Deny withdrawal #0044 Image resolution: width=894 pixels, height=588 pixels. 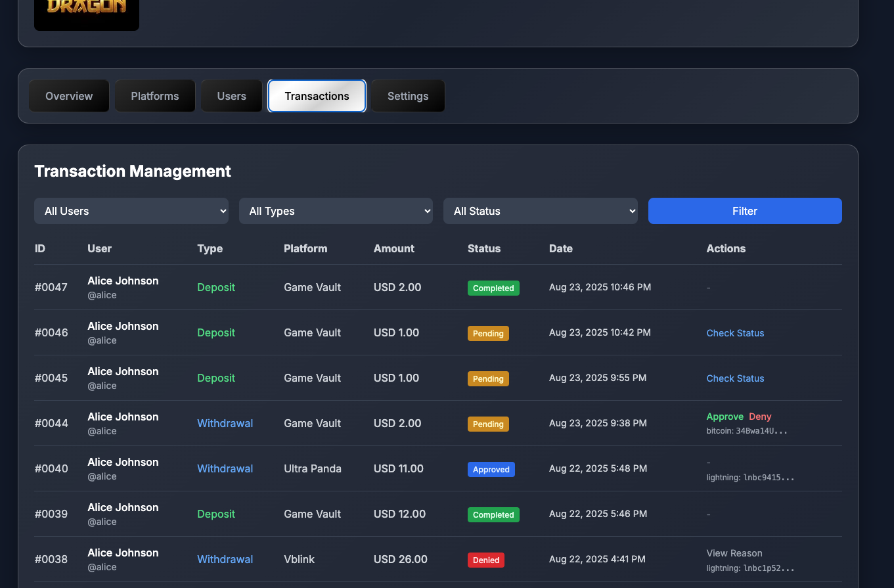pos(759,417)
